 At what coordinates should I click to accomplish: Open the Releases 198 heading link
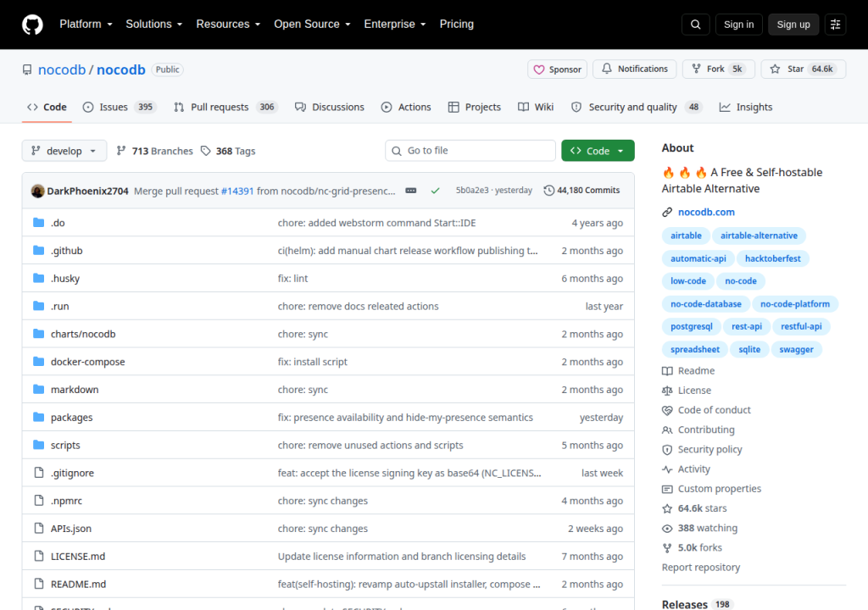click(696, 604)
